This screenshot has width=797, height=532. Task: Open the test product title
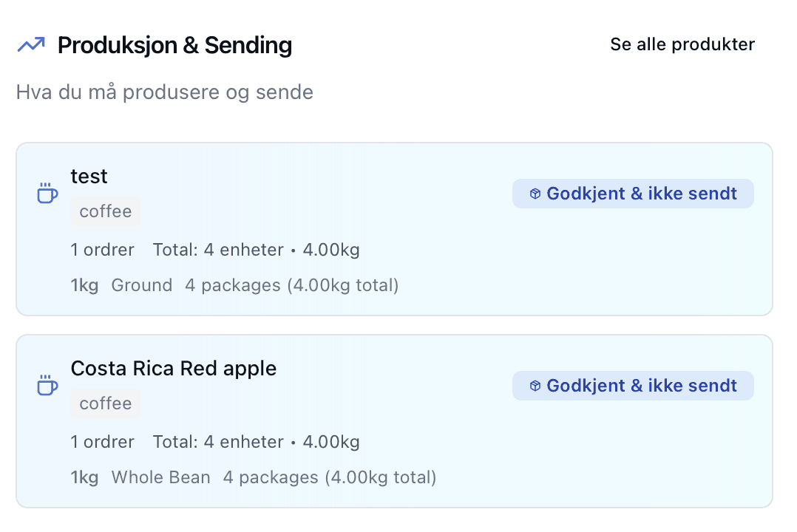[x=89, y=176]
